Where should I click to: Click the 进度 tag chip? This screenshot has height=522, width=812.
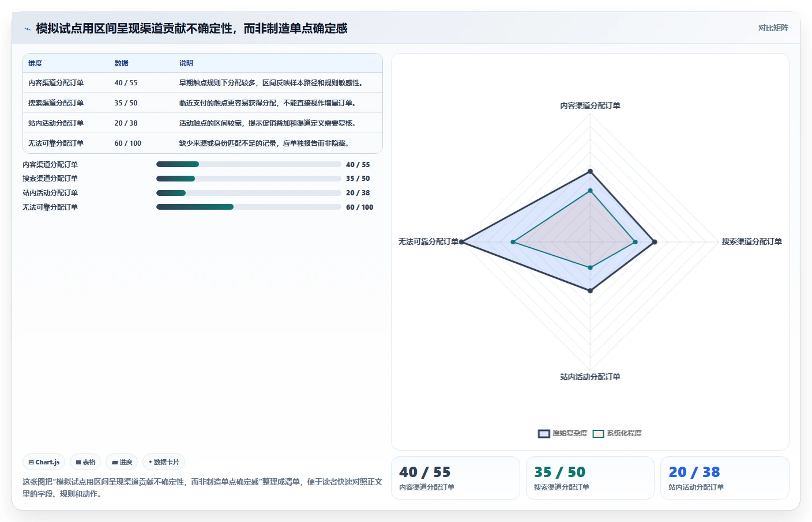click(x=122, y=462)
